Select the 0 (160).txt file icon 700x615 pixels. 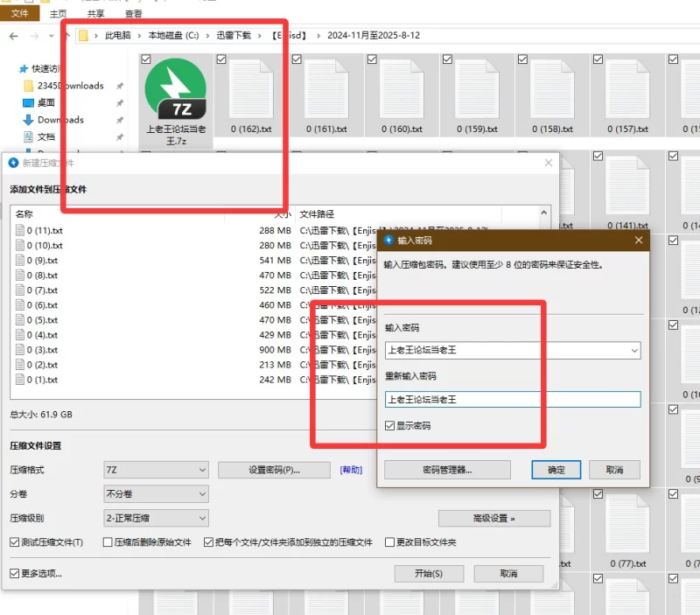(402, 89)
